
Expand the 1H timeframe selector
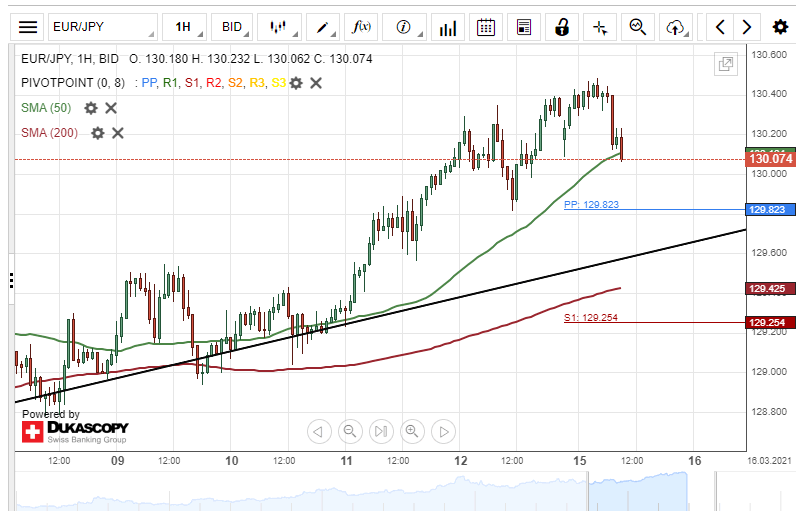(x=187, y=27)
